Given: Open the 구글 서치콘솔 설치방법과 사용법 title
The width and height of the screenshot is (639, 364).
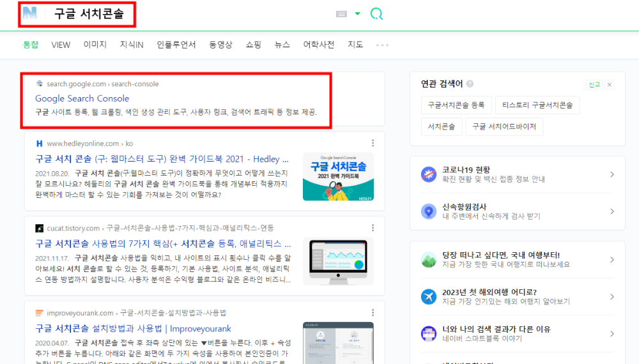Looking at the screenshot, I should [x=133, y=328].
